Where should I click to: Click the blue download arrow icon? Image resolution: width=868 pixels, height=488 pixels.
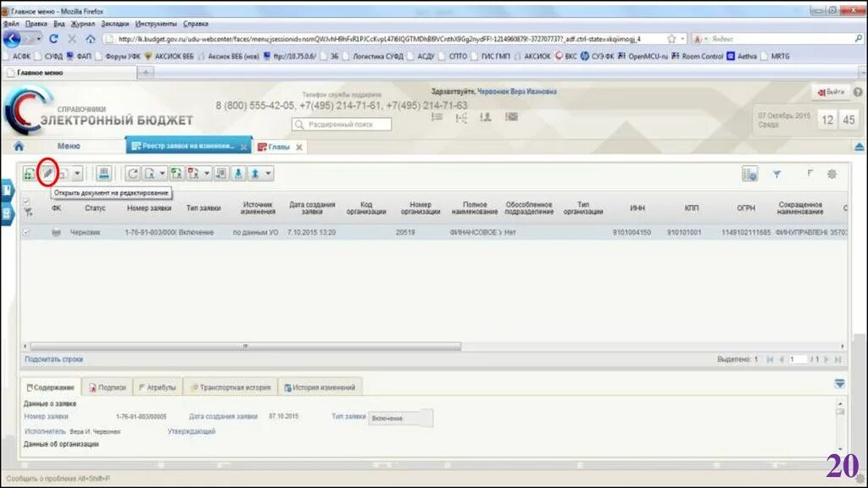tap(238, 174)
